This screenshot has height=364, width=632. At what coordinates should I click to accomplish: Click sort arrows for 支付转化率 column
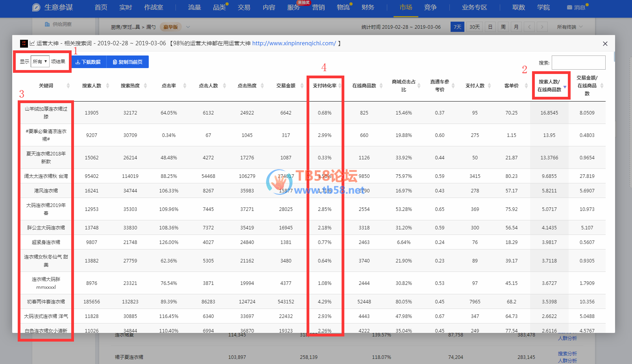tap(340, 86)
